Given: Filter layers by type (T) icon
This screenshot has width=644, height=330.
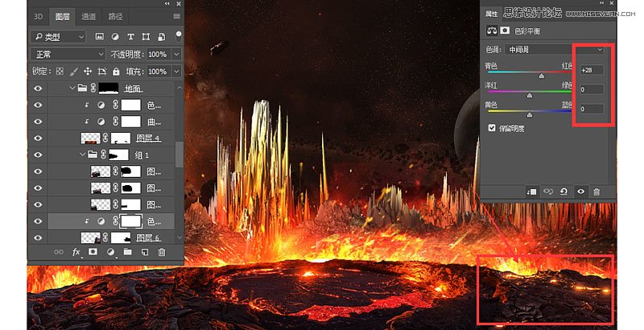Looking at the screenshot, I should pos(130,37).
